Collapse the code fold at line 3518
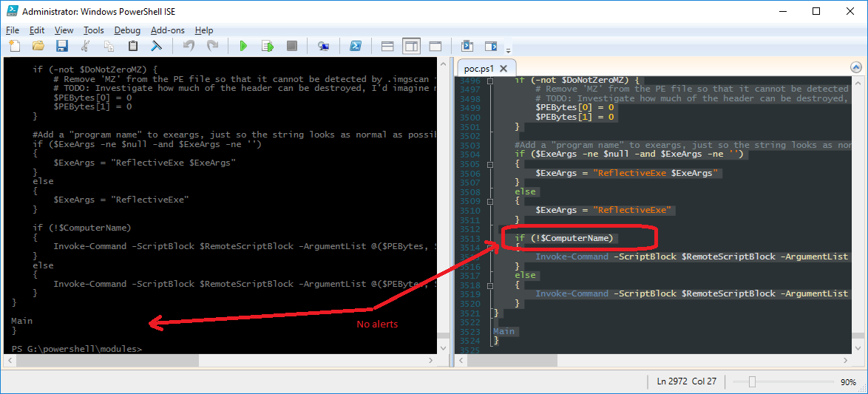 490,285
